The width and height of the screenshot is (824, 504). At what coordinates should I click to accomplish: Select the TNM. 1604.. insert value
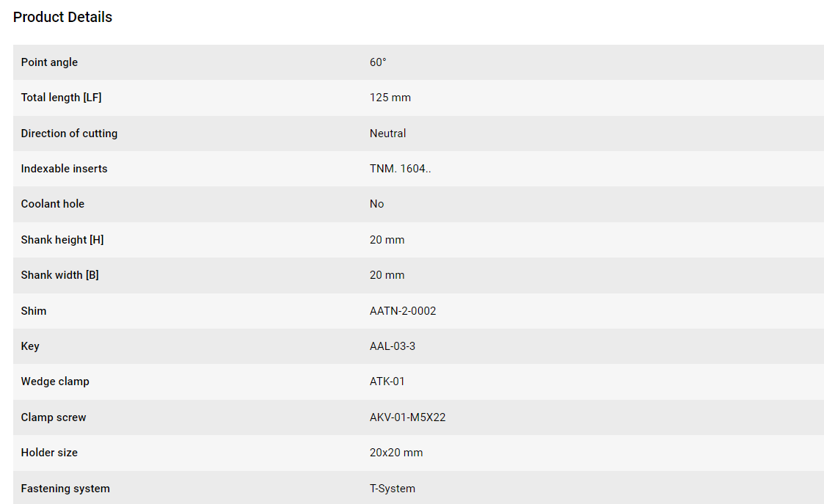pyautogui.click(x=400, y=168)
